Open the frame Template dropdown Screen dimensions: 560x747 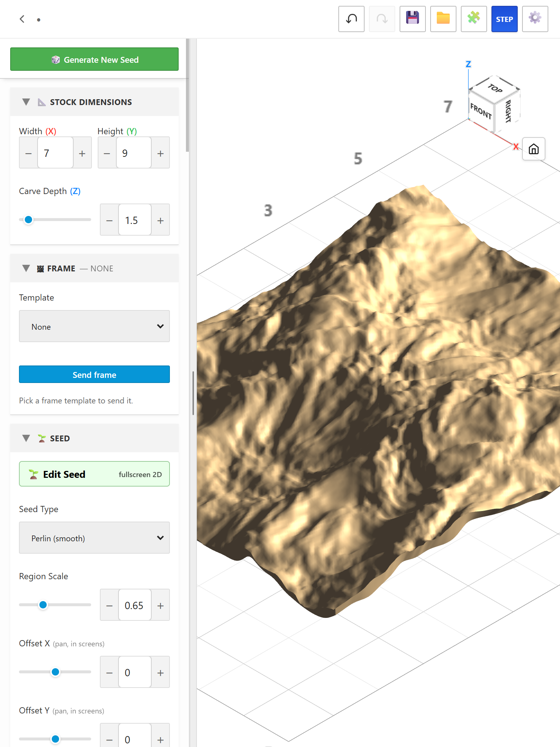tap(94, 326)
